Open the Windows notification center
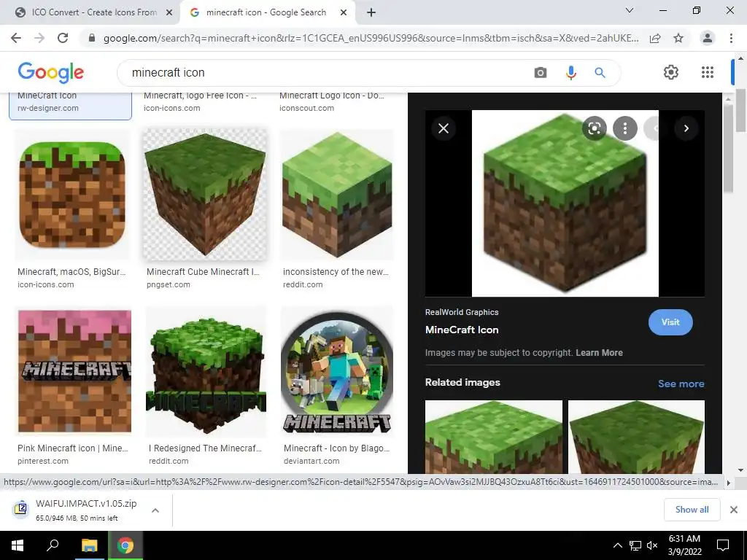 (x=723, y=545)
